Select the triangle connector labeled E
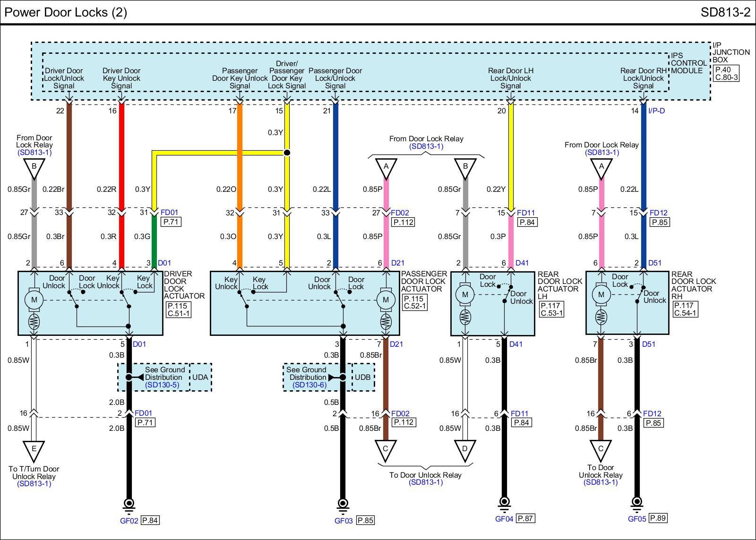The width and height of the screenshot is (756, 540). pos(34,450)
